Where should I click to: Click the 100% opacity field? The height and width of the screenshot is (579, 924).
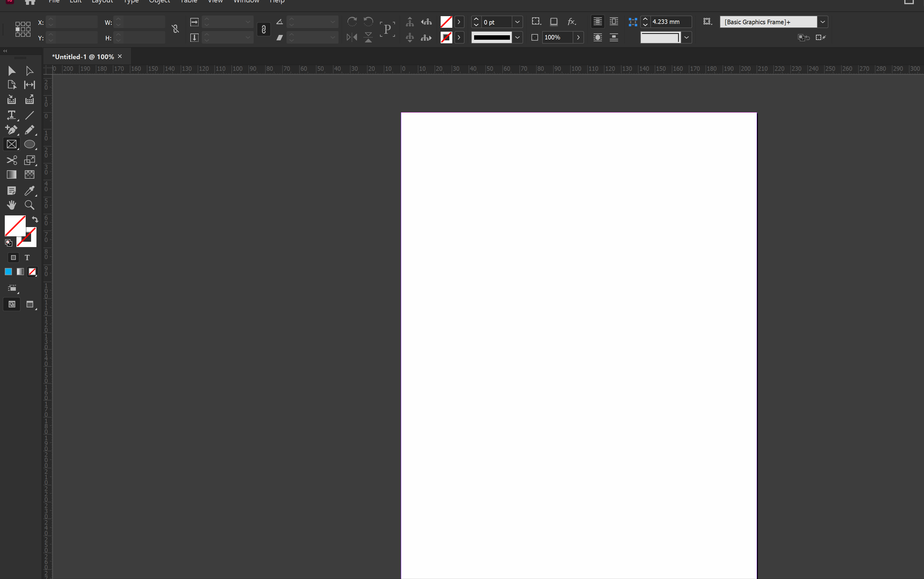point(557,37)
